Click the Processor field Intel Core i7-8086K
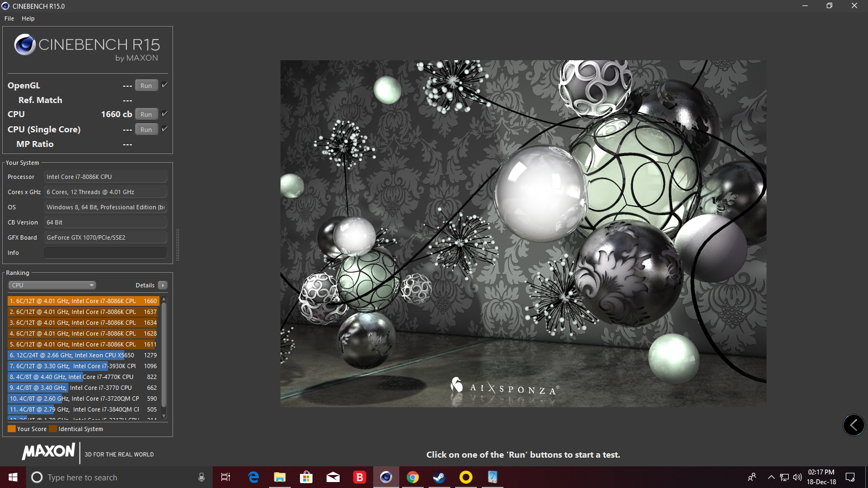 (x=105, y=177)
